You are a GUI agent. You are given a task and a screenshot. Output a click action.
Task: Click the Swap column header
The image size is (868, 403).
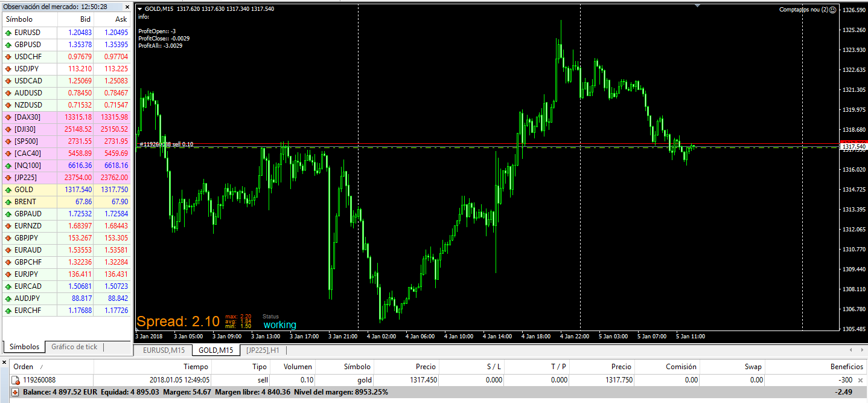[x=753, y=367]
